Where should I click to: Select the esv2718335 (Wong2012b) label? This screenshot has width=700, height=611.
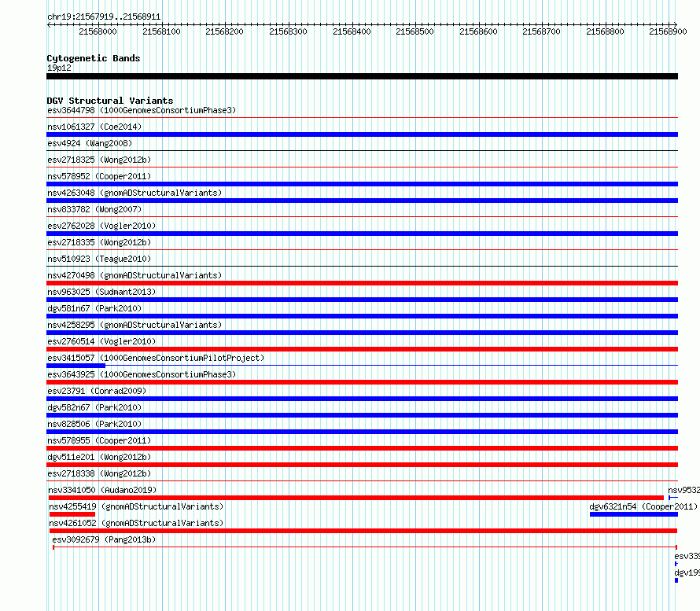click(x=99, y=242)
